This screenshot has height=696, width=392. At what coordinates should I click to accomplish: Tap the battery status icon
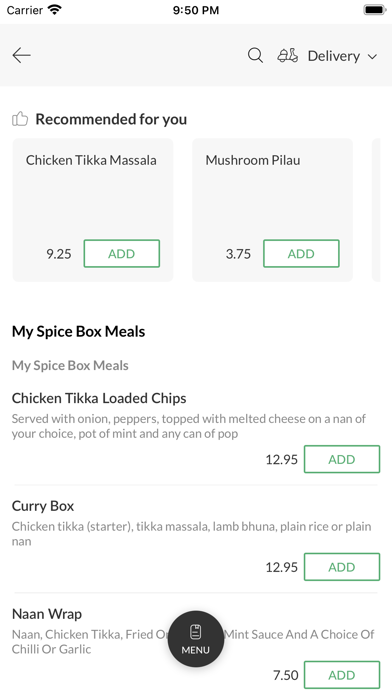click(375, 10)
